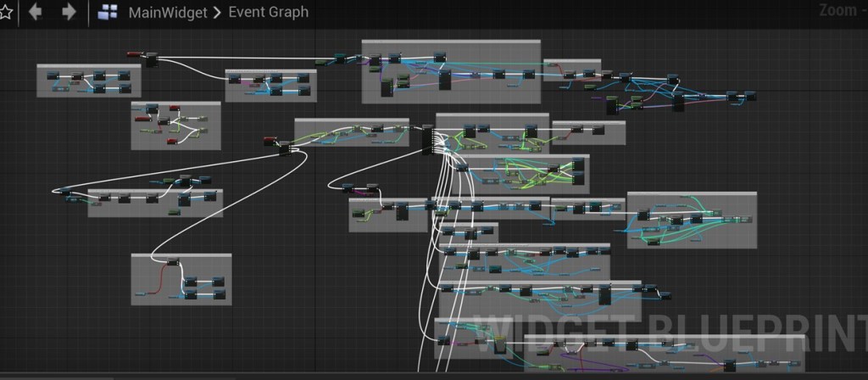Select the largest comment box at top center

tap(451, 42)
